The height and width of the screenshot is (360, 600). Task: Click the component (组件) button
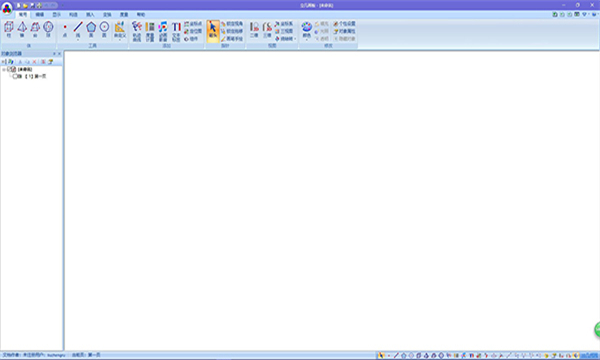click(191, 39)
